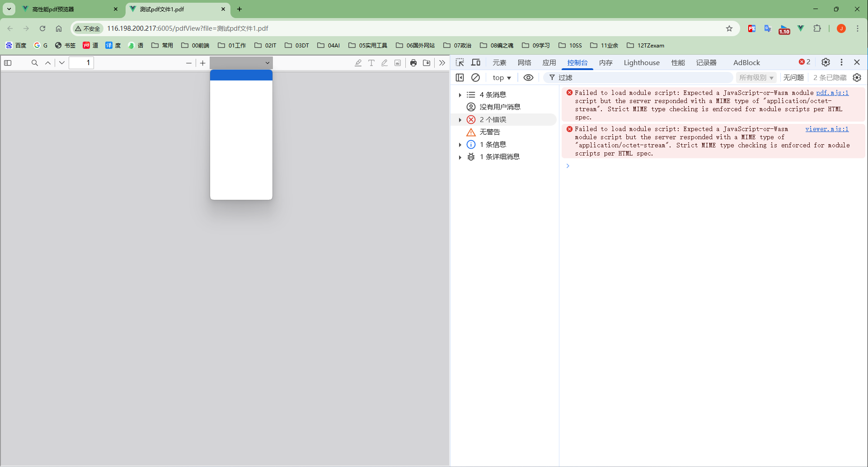Screen dimensions: 868x467
Task: Open the browser extensions puzzle icon
Action: [x=817, y=28]
